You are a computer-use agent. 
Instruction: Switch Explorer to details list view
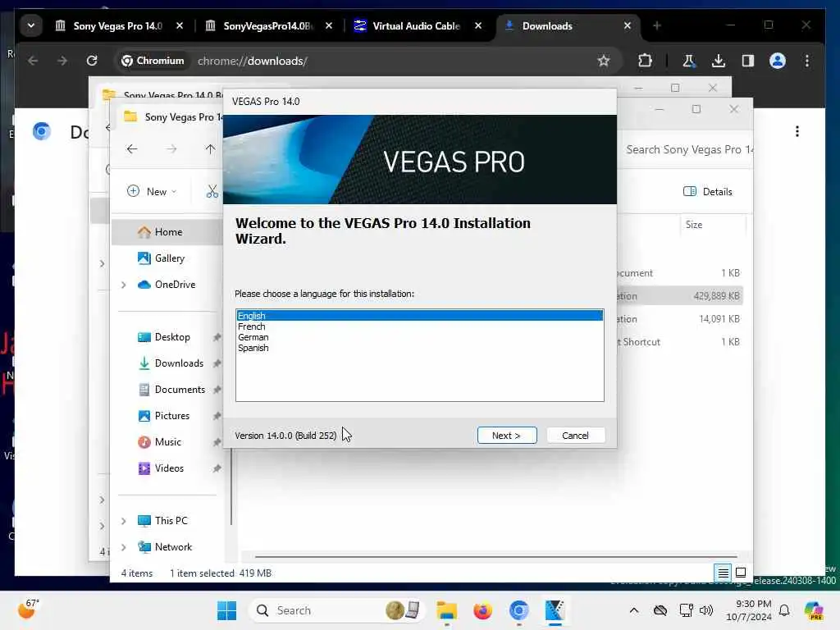[x=723, y=573]
